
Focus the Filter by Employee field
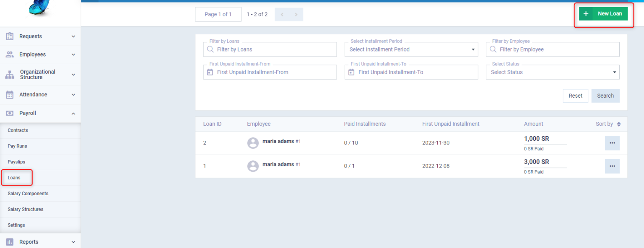click(x=553, y=49)
